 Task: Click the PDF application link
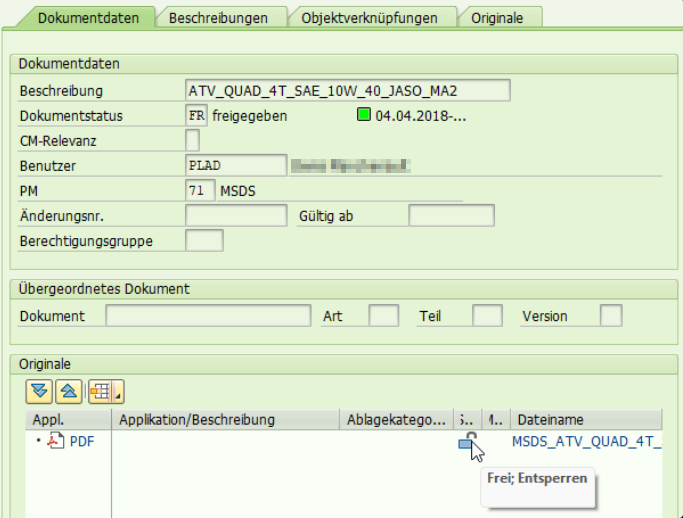pyautogui.click(x=82, y=442)
